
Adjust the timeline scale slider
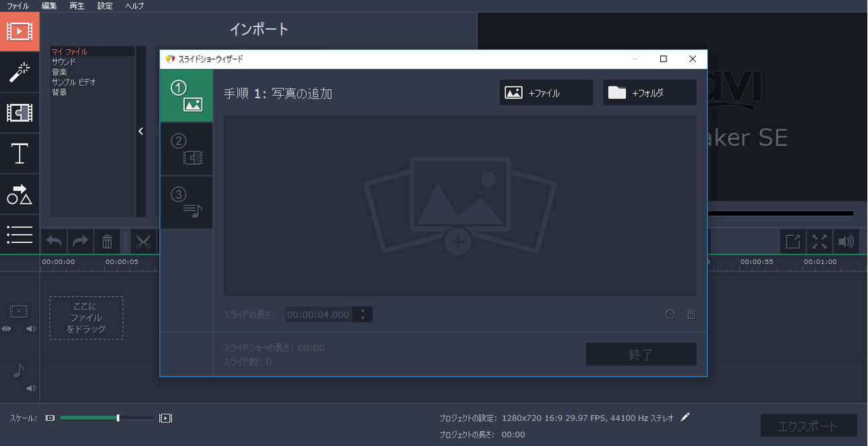point(118,418)
